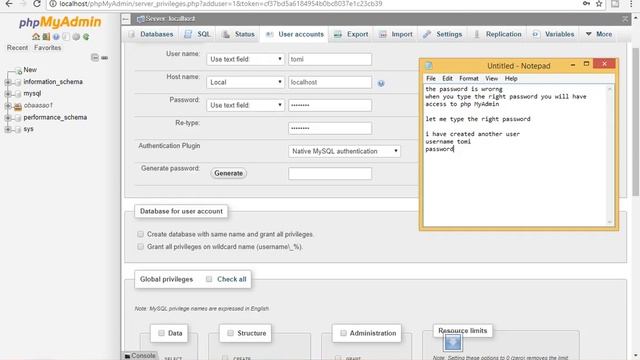Screen dimensions: 640x360
Task: Click the saved password key icon
Action: (586, 4)
